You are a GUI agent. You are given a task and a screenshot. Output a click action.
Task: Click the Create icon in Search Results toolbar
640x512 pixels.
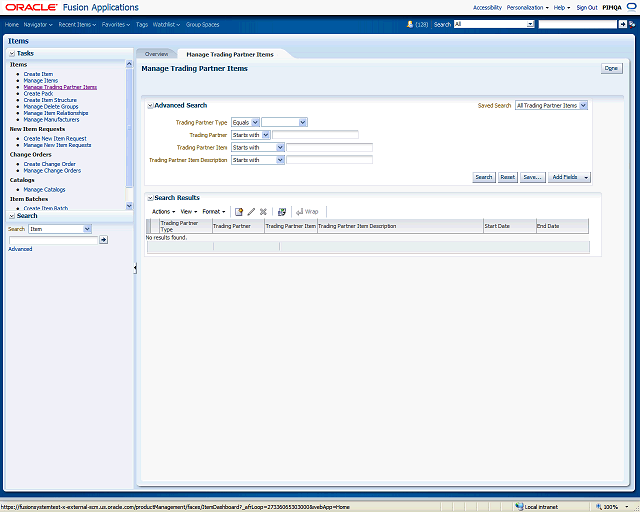[x=239, y=211]
